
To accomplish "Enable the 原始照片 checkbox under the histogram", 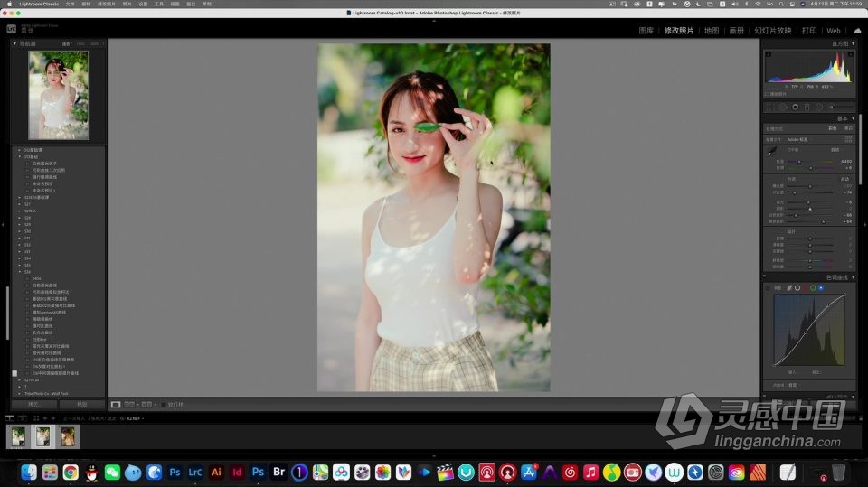I will (x=767, y=94).
